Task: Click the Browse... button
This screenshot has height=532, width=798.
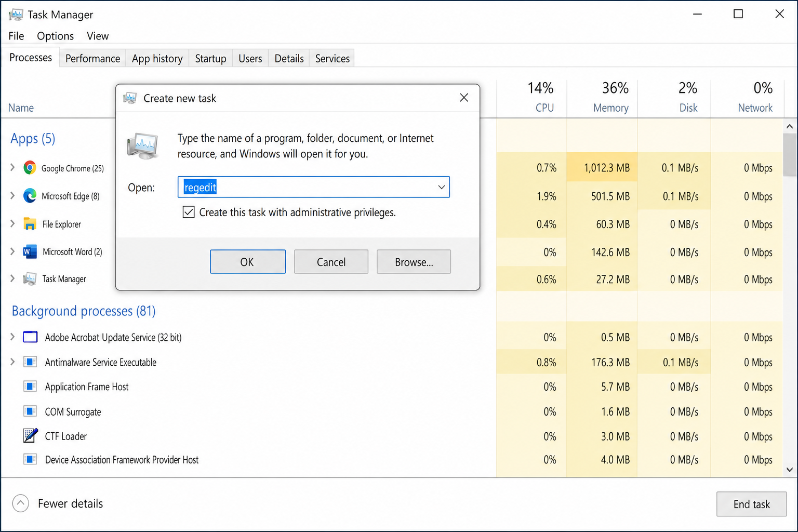Action: click(x=414, y=262)
